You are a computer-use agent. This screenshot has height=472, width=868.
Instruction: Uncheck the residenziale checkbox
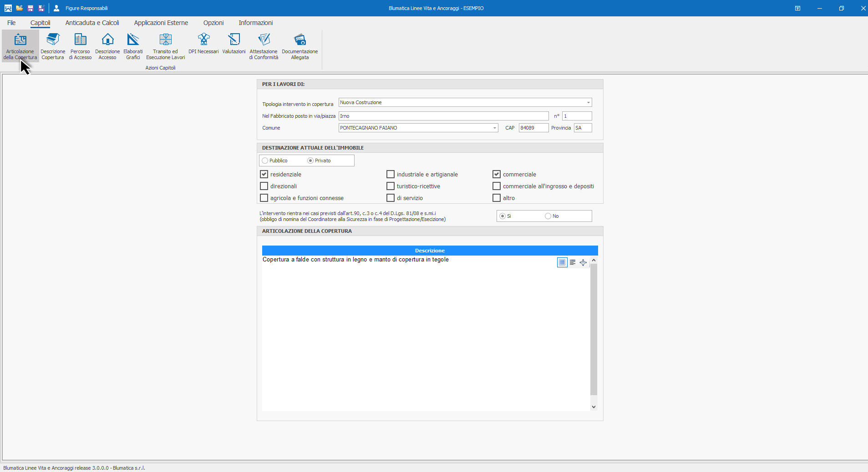264,174
